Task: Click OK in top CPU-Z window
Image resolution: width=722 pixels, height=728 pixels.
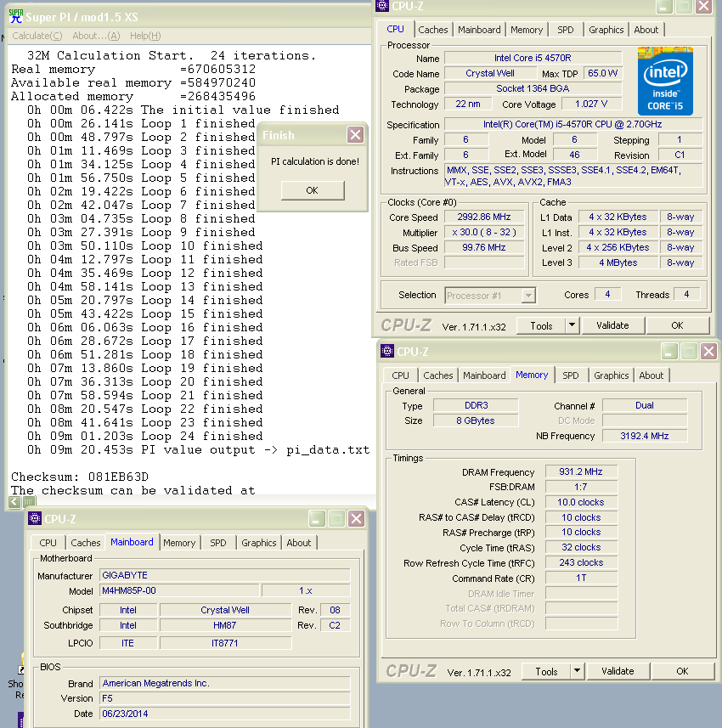Action: [677, 326]
